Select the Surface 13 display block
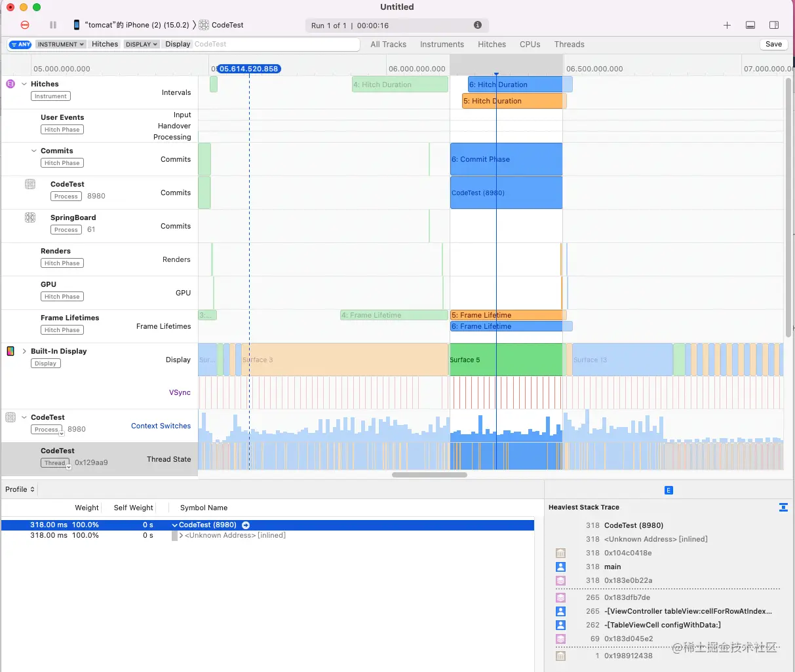 pyautogui.click(x=622, y=360)
